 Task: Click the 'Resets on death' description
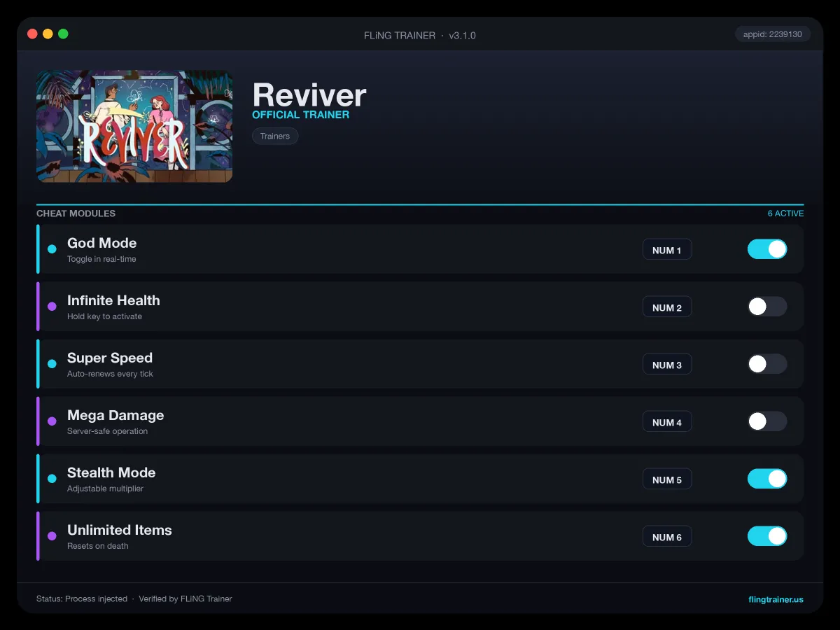(x=98, y=546)
